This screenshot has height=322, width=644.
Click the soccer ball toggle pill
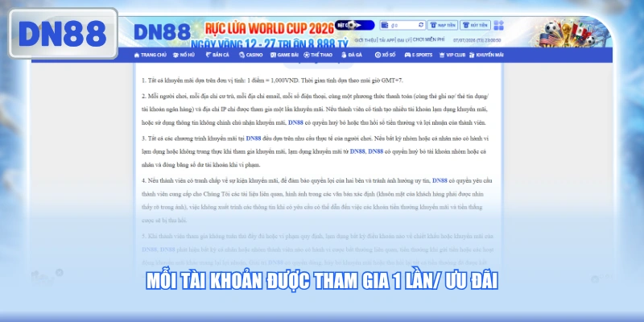pos(354,25)
